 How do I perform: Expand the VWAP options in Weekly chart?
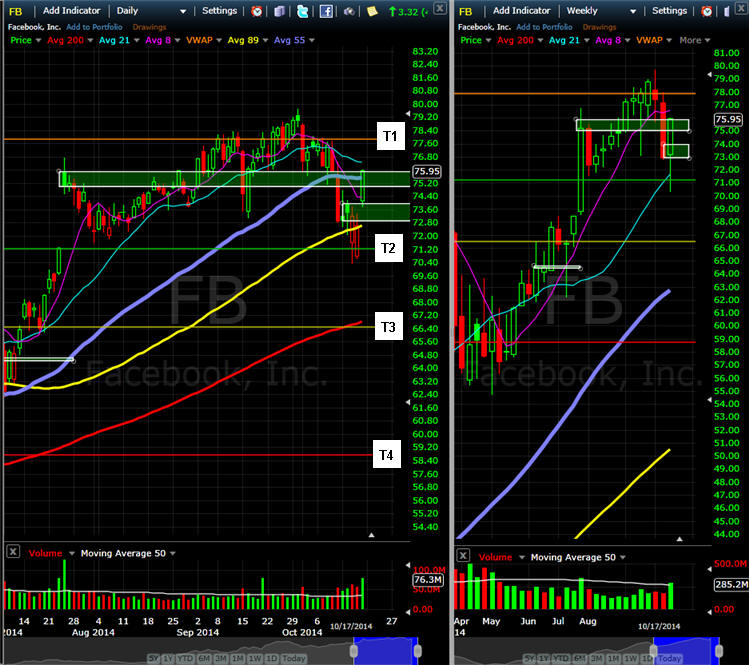tap(669, 41)
